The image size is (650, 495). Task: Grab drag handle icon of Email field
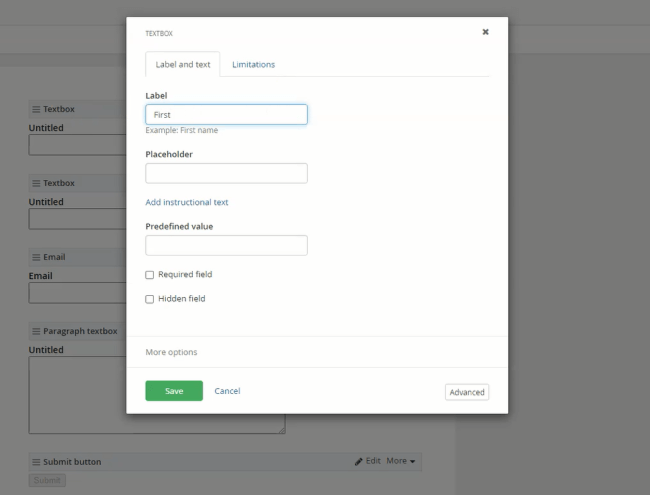coord(36,257)
